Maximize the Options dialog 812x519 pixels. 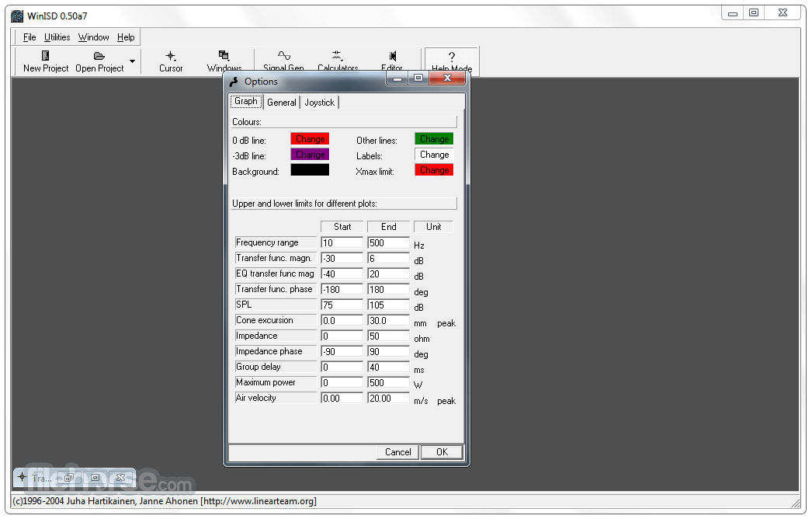tap(418, 78)
